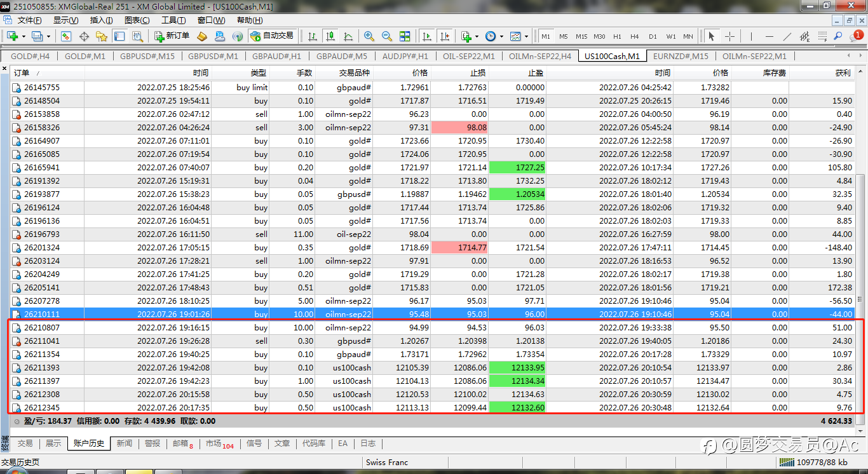Select order row 26210111
This screenshot has height=474, width=868.
pos(433,314)
